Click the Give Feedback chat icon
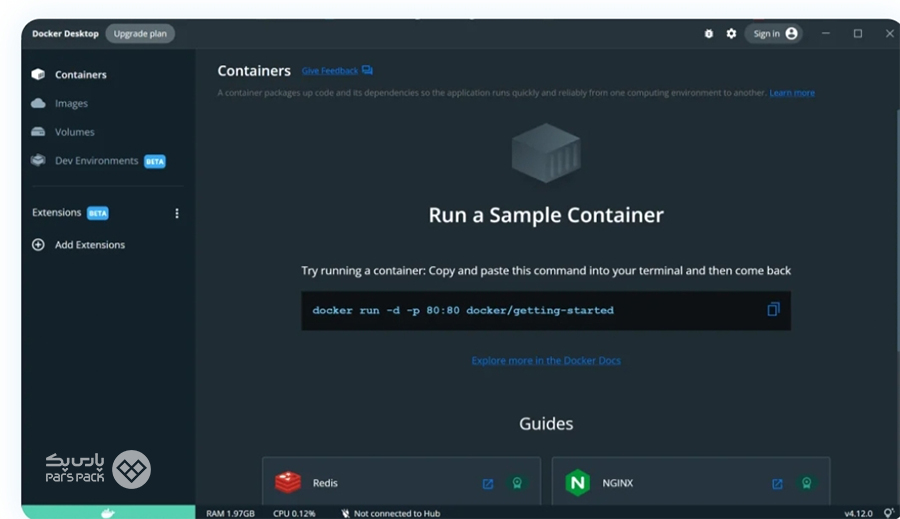900x519 pixels. [x=367, y=71]
